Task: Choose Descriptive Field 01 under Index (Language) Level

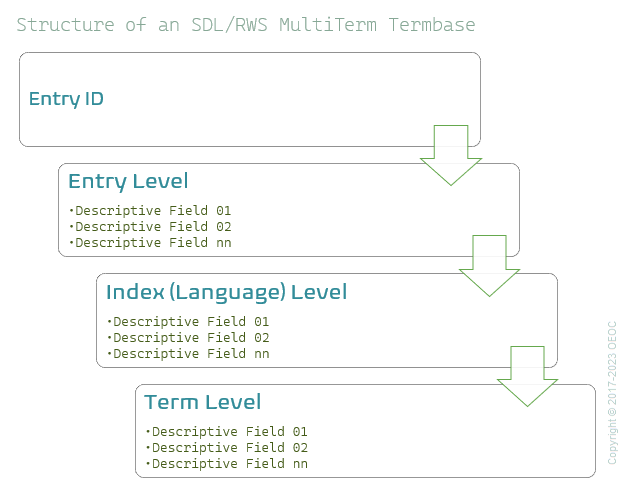Action: (190, 322)
